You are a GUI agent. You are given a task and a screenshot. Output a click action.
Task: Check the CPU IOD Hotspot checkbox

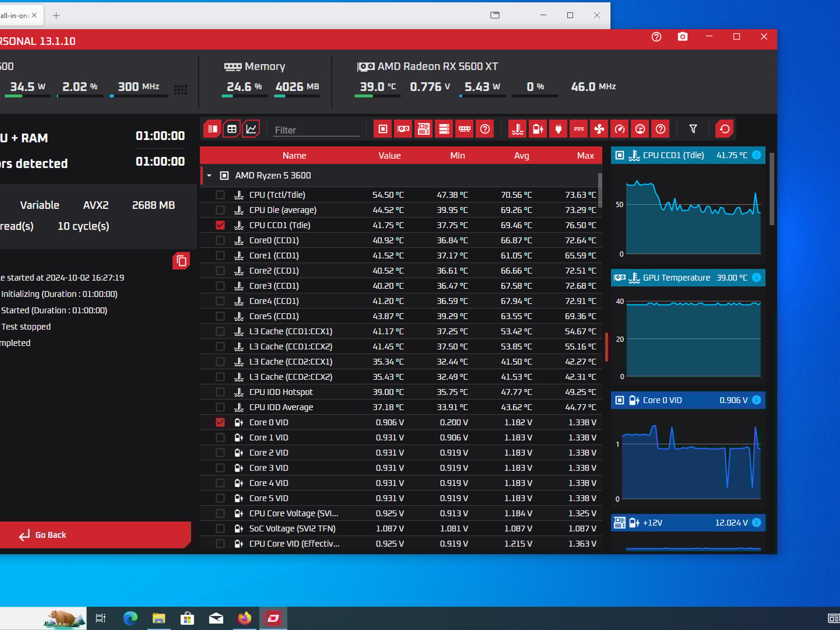click(220, 392)
